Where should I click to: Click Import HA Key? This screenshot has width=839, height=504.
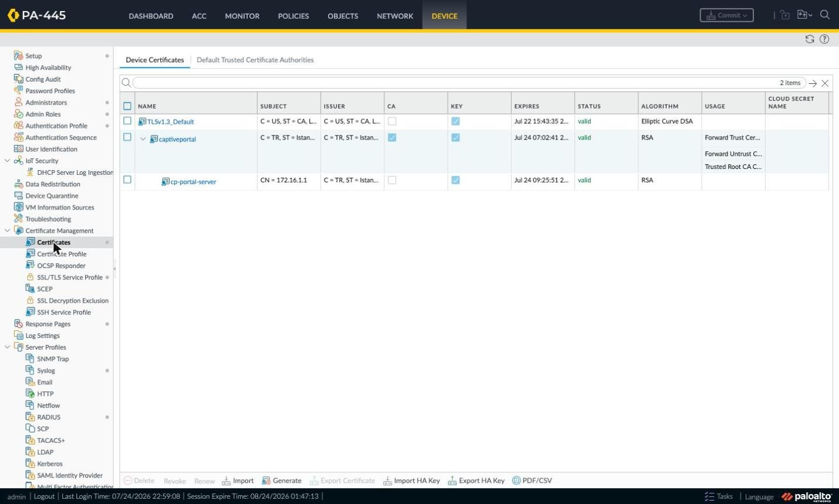tap(411, 481)
